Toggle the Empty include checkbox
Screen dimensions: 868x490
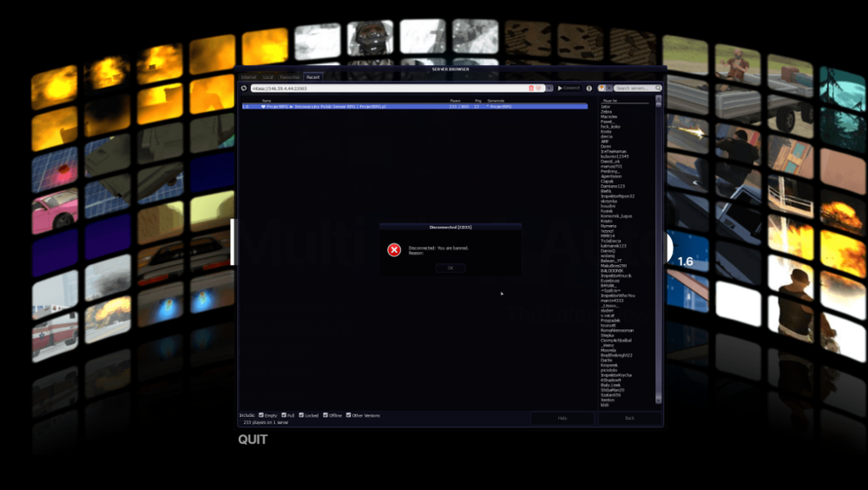pos(260,414)
